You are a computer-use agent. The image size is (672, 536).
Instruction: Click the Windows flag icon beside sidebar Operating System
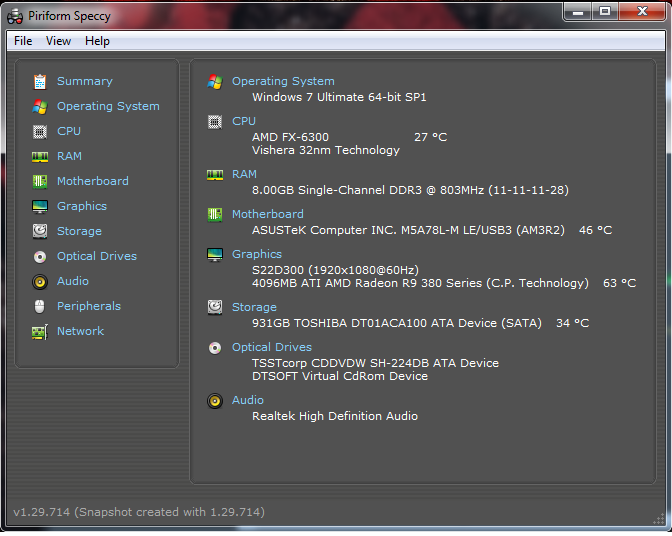pos(40,106)
